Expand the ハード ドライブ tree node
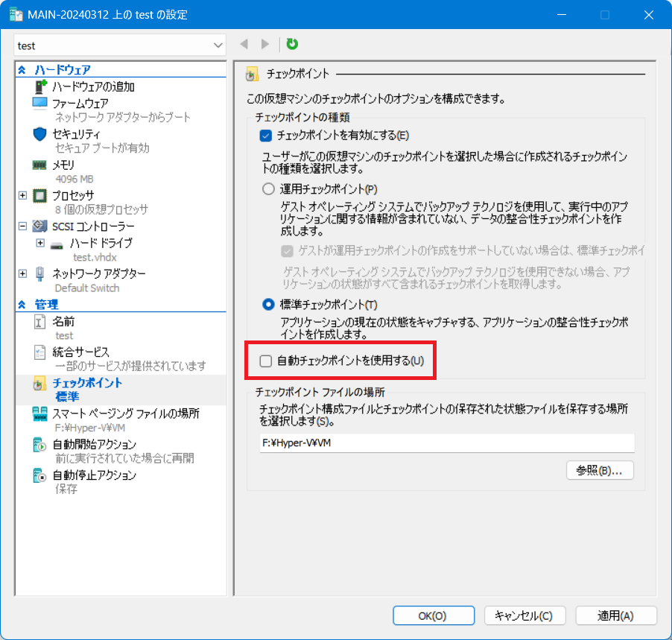The width and height of the screenshot is (672, 640). click(40, 243)
